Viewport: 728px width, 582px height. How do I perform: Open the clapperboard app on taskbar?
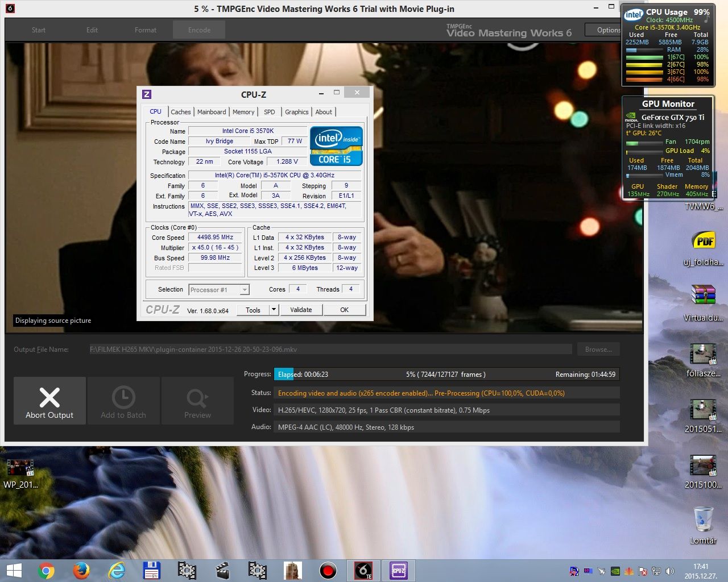click(x=222, y=571)
